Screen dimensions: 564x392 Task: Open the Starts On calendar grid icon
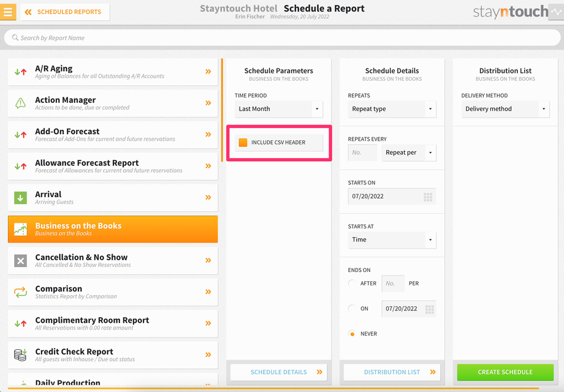428,197
